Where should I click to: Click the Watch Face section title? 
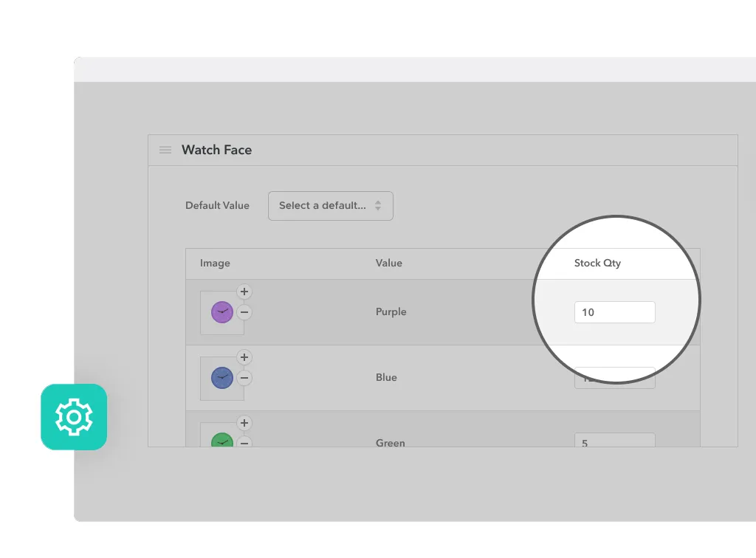(216, 150)
